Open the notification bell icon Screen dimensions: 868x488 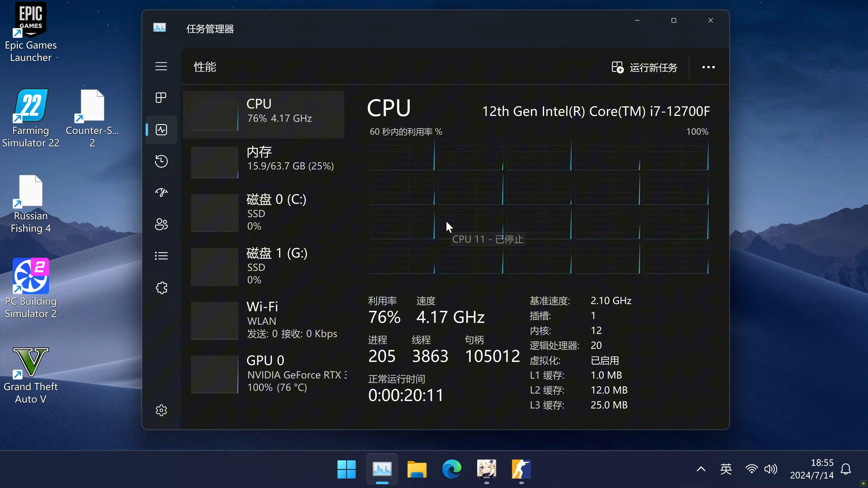[x=846, y=469]
